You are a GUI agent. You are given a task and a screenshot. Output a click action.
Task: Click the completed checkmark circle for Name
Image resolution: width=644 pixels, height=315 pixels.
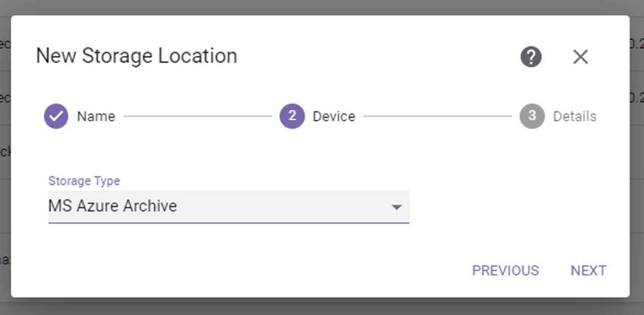56,116
